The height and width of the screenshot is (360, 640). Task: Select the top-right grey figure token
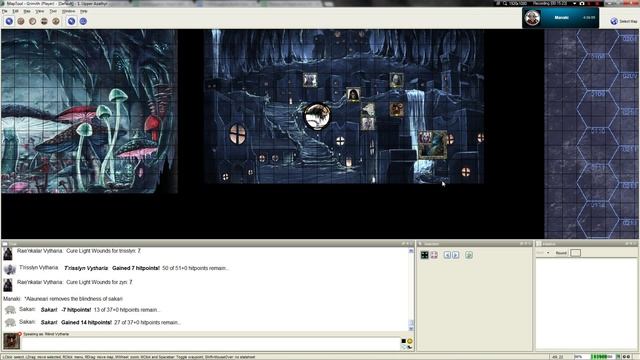click(396, 80)
